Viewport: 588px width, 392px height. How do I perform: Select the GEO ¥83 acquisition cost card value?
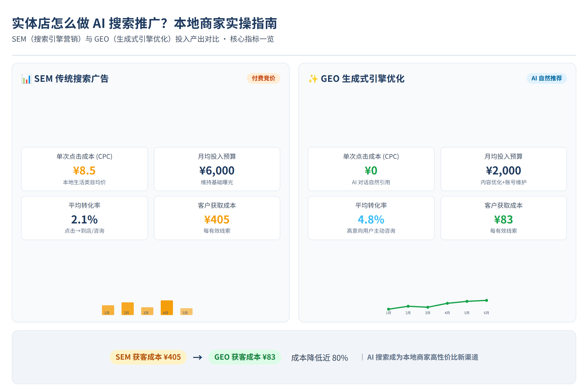click(x=503, y=220)
